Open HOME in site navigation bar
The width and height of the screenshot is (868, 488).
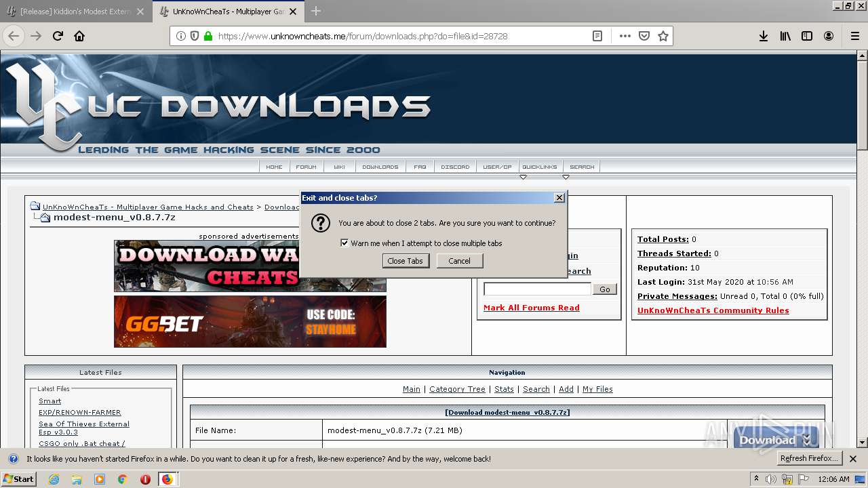pyautogui.click(x=274, y=167)
